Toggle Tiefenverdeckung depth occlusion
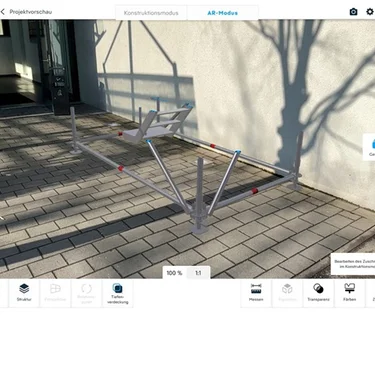 118,293
